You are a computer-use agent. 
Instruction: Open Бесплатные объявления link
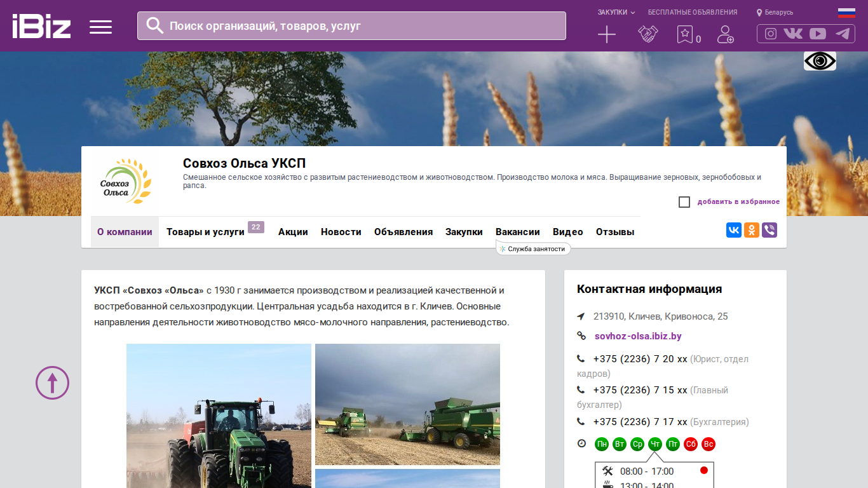tap(693, 12)
